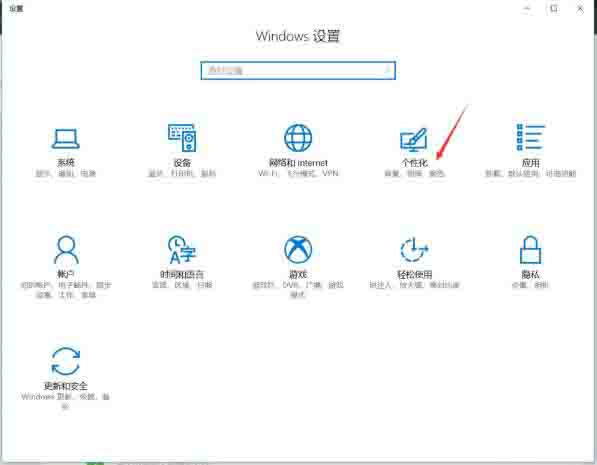This screenshot has width=597, height=465.
Task: Click the 系统 label text
Action: coord(65,163)
